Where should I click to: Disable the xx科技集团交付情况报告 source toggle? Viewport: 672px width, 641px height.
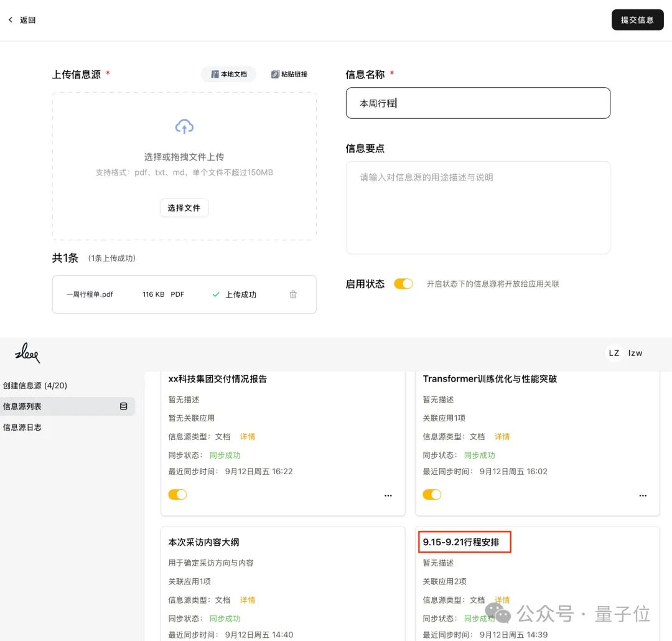(177, 495)
